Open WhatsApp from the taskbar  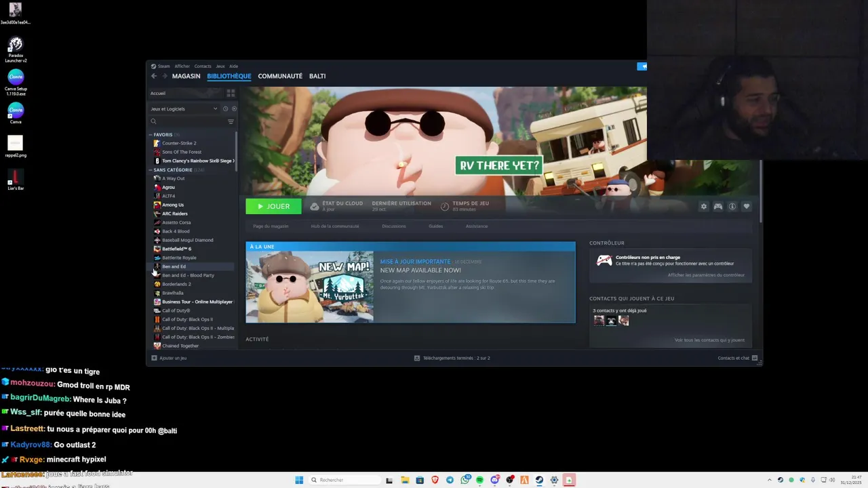465,480
